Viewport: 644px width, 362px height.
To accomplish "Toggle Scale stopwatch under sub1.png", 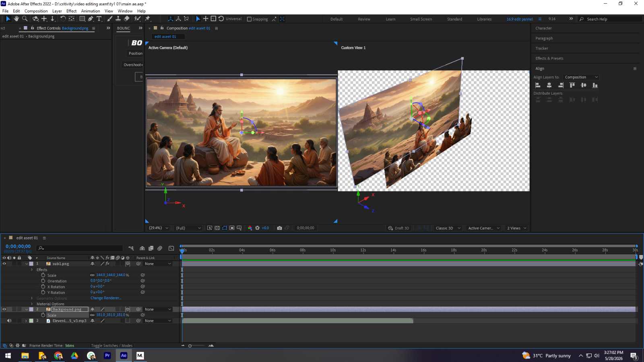I will coord(43,275).
